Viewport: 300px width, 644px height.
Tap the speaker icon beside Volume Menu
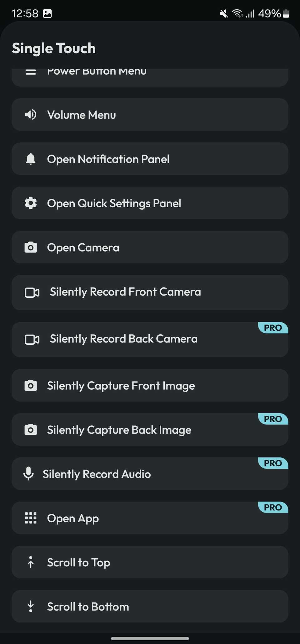point(31,115)
